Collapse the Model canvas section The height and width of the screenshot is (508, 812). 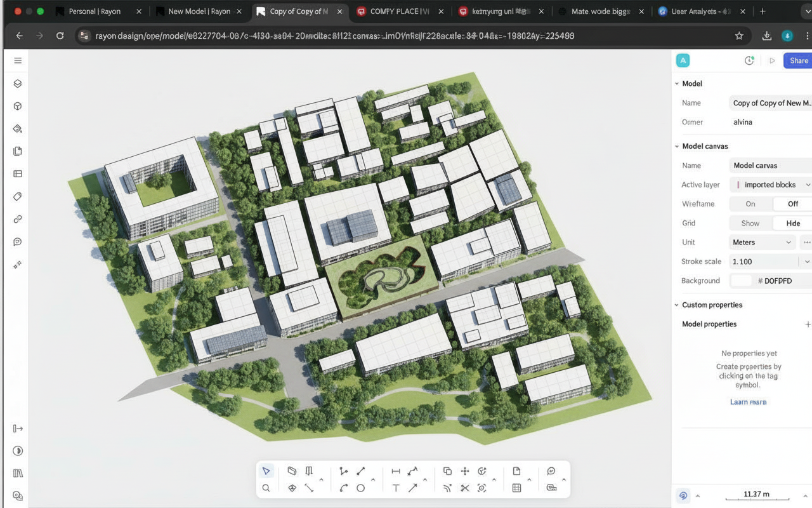677,146
